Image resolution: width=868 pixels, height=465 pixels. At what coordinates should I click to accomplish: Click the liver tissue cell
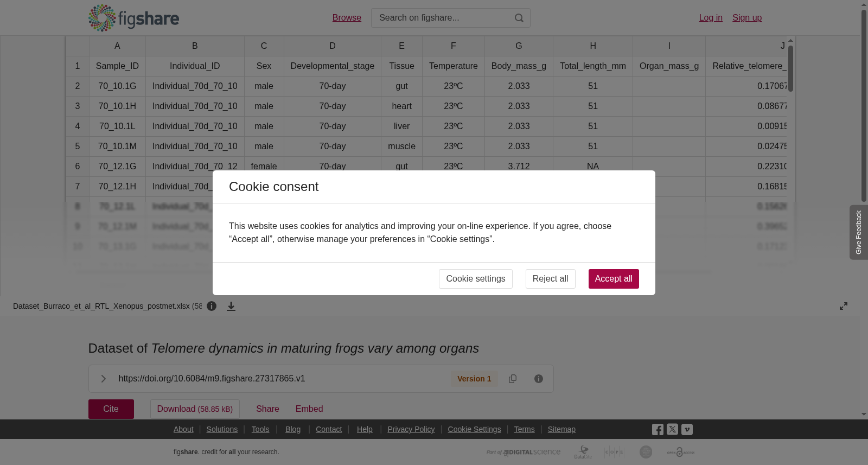pyautogui.click(x=401, y=126)
